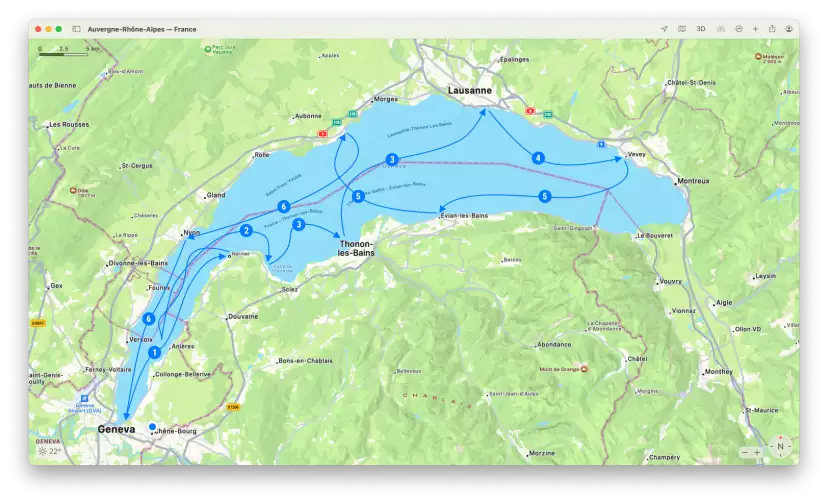Click the blue road marker near Vevey

[x=601, y=144]
